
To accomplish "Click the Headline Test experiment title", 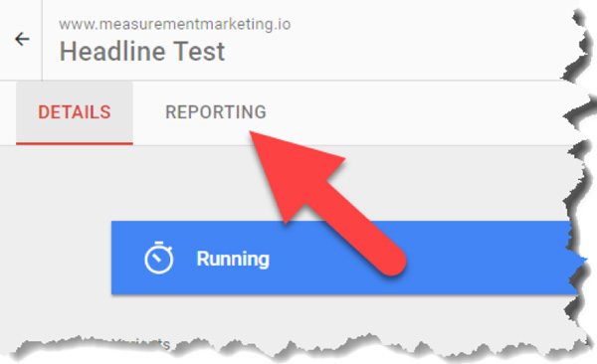I will tap(142, 52).
